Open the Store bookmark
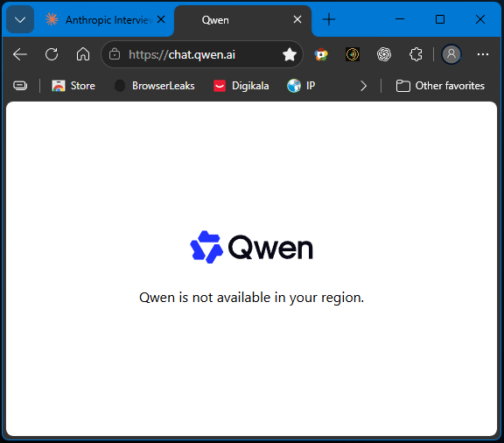This screenshot has height=443, width=504. [x=73, y=86]
